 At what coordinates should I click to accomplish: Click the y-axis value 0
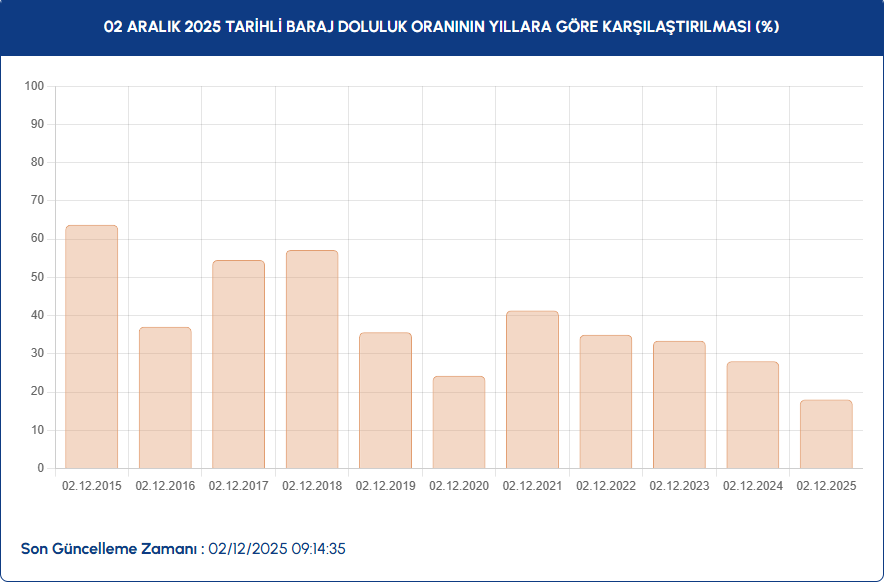pyautogui.click(x=41, y=468)
